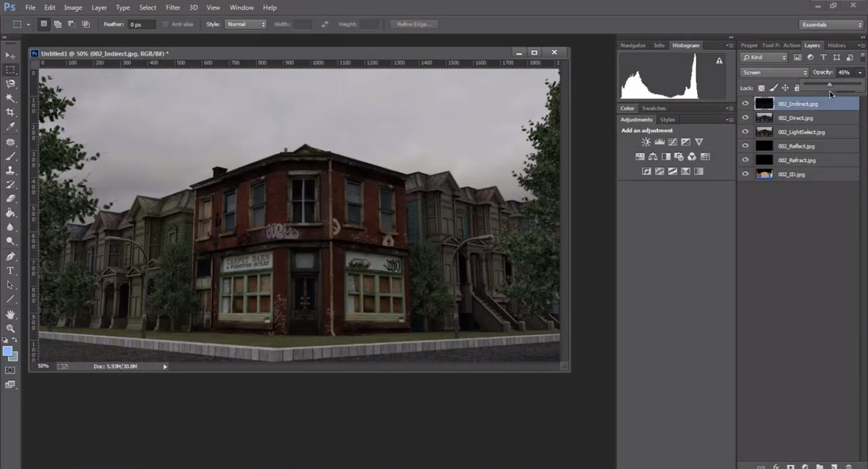This screenshot has width=868, height=469.
Task: Add a Photo Filter adjustment
Action: [x=679, y=156]
